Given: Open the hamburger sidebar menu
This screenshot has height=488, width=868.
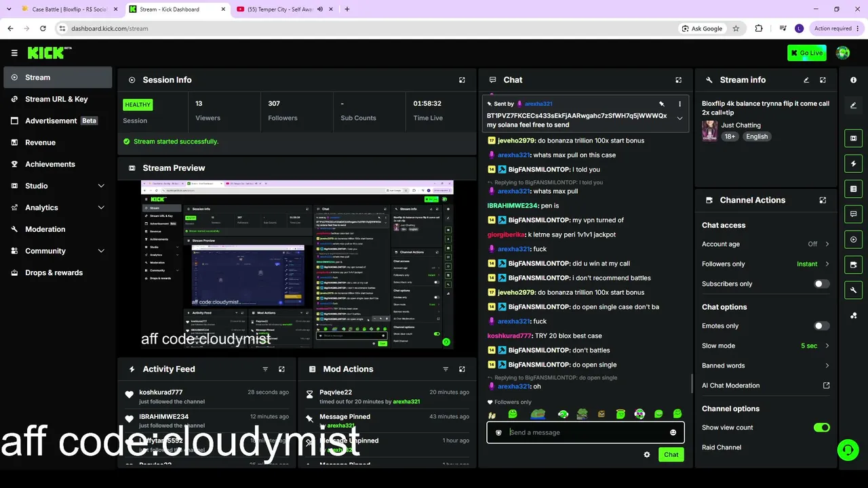Looking at the screenshot, I should click(x=14, y=53).
